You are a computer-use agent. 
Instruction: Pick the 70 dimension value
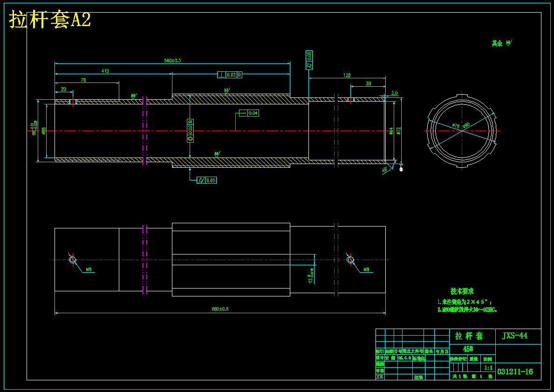83,80
